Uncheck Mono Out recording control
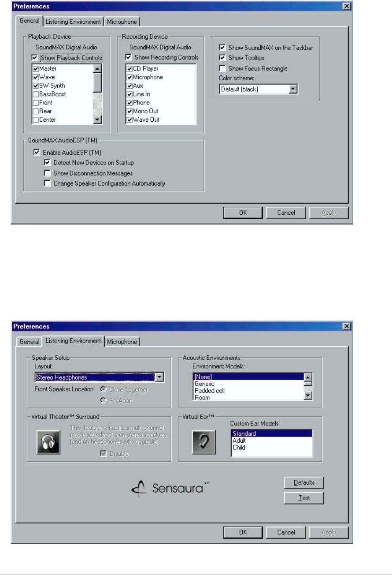 tap(129, 111)
